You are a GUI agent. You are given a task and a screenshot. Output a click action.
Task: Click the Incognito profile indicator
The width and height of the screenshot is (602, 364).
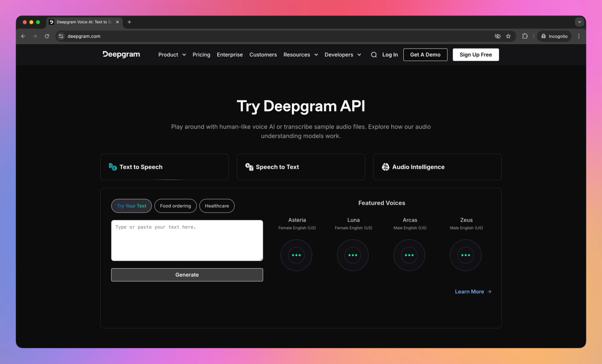(x=554, y=36)
